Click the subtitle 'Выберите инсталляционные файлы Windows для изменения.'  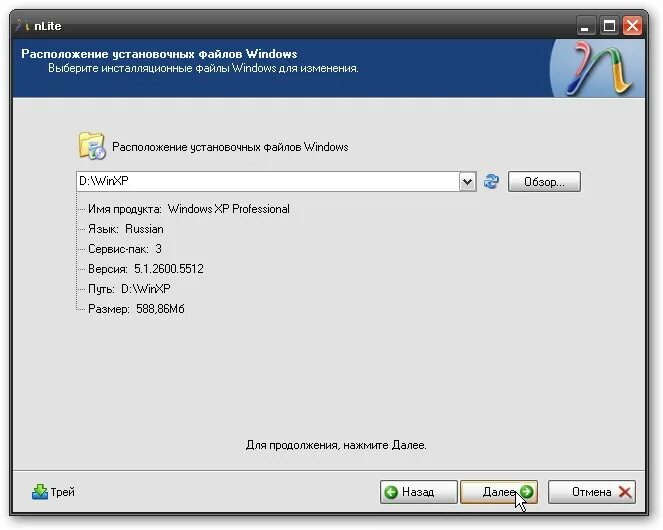point(203,68)
